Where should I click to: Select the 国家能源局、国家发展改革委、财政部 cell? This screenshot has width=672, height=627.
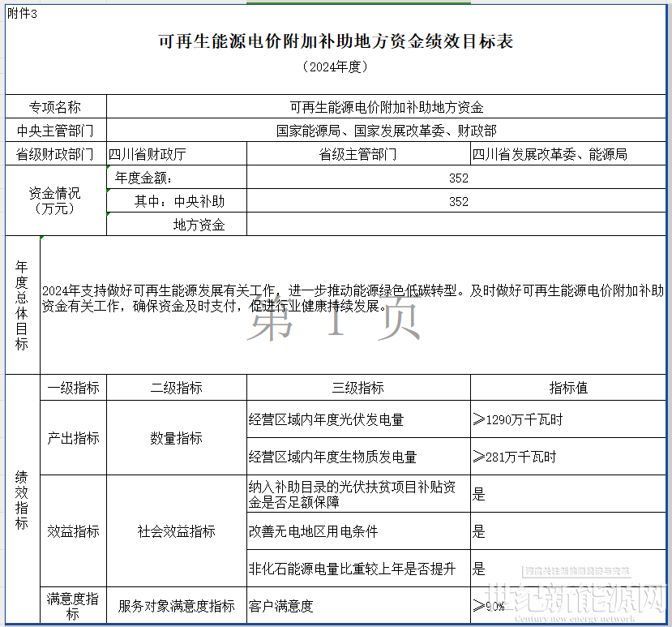click(x=386, y=131)
